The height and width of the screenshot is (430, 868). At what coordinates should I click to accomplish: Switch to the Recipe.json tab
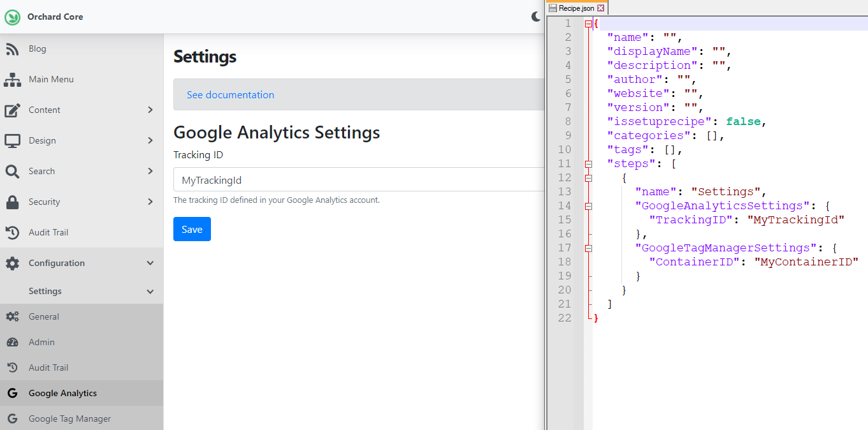pos(576,8)
